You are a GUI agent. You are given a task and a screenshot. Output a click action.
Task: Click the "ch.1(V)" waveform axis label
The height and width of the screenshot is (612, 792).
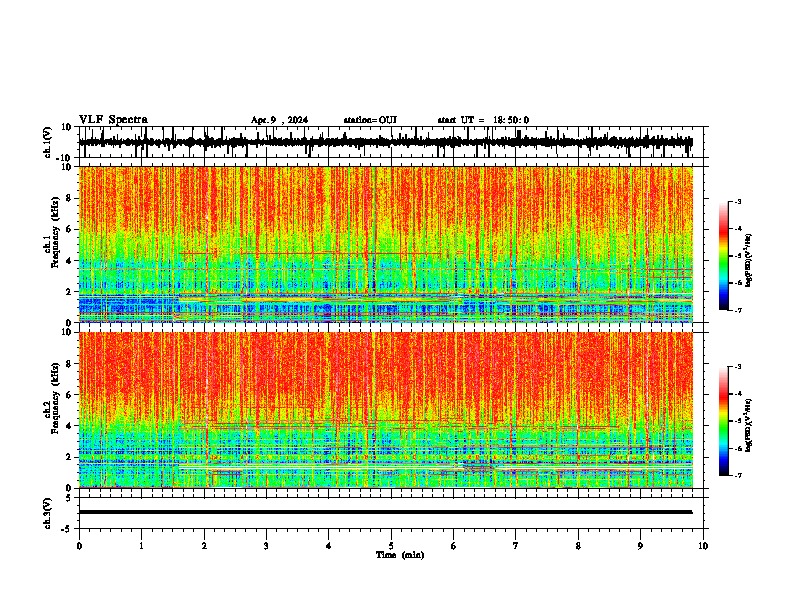(x=47, y=142)
